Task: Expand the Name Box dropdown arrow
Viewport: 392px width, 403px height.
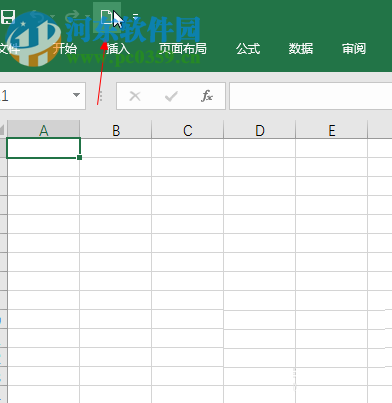Action: pos(76,95)
